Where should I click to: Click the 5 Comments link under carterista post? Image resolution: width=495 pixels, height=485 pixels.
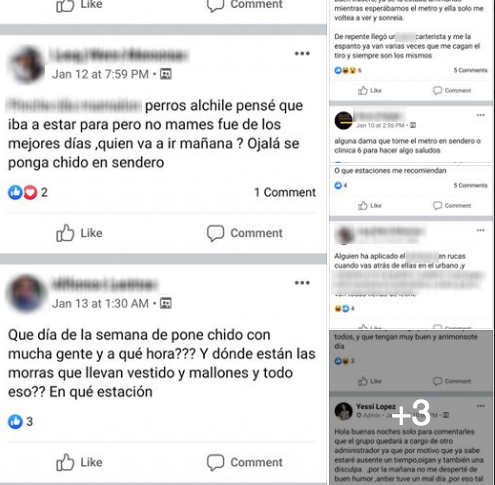coord(470,70)
